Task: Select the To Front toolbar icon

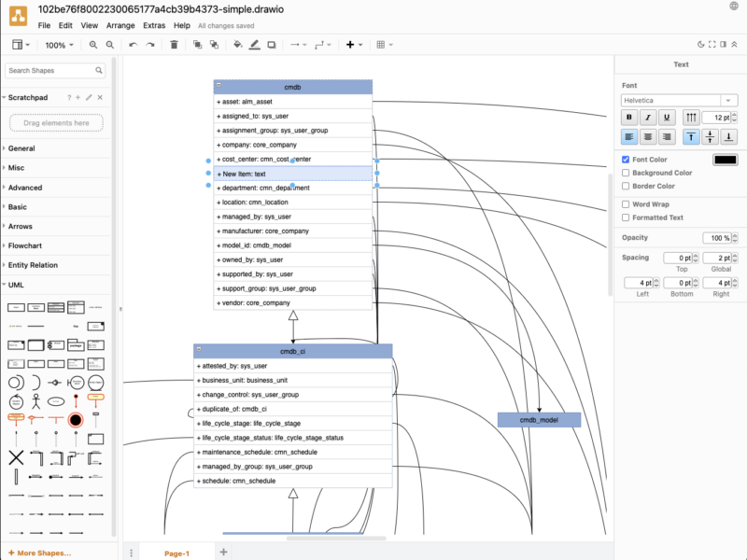Action: pos(198,44)
